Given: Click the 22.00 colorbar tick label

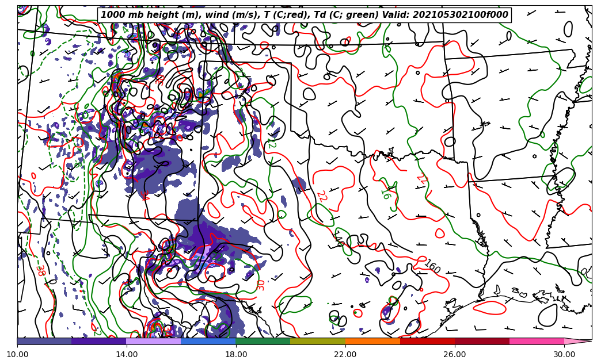Looking at the screenshot, I should (x=345, y=354).
